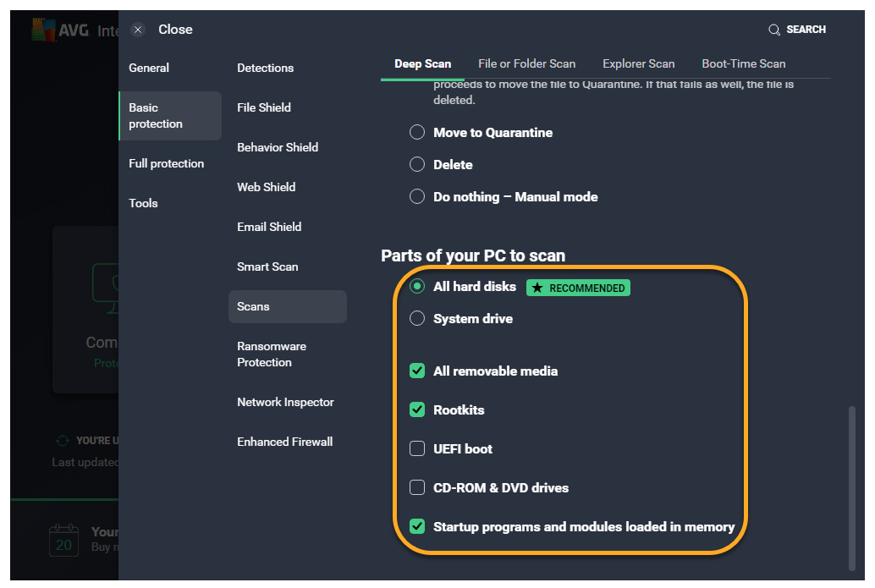Select the System drive radio button

click(417, 319)
